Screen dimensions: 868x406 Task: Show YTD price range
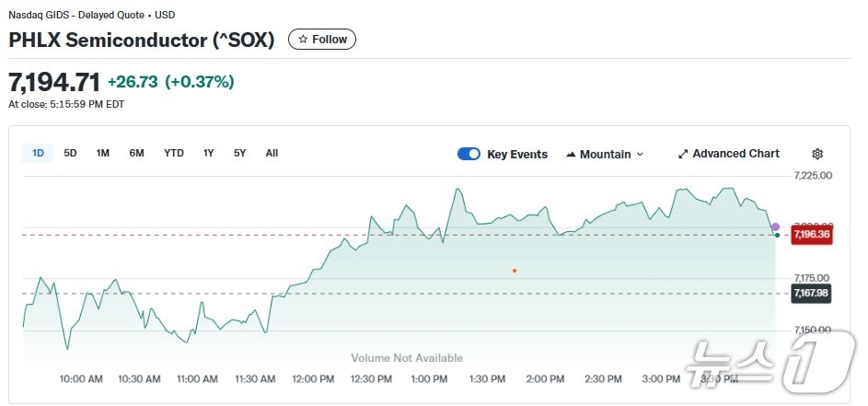174,153
